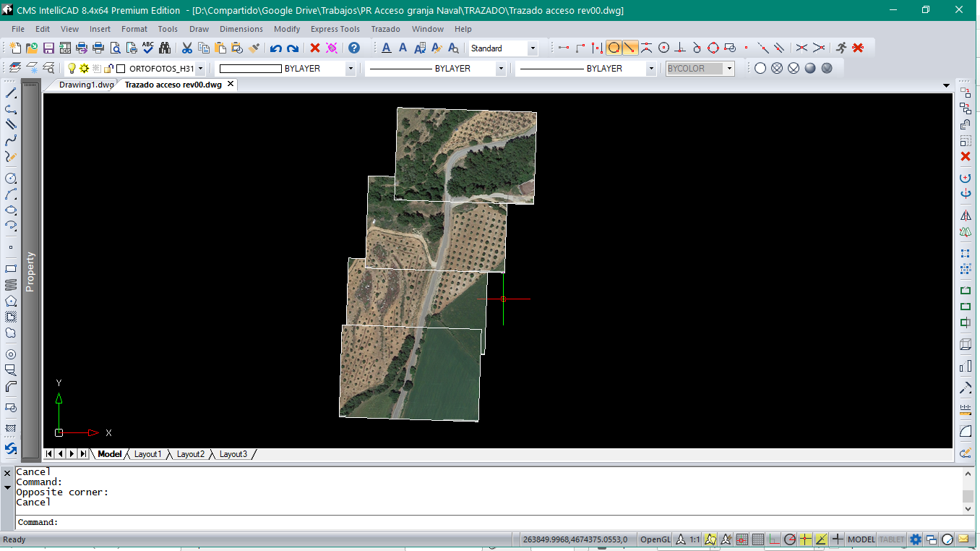Switch to the Layout1 tab
980x551 pixels.
tap(147, 454)
